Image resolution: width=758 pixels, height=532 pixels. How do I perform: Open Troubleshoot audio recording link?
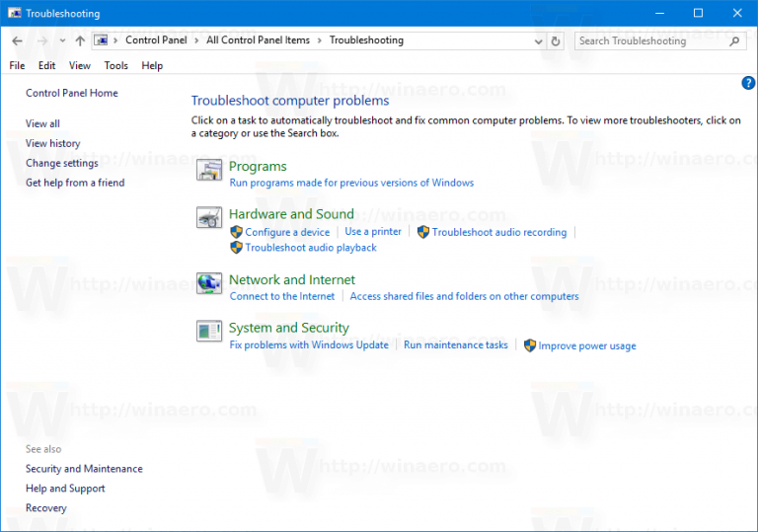(498, 232)
